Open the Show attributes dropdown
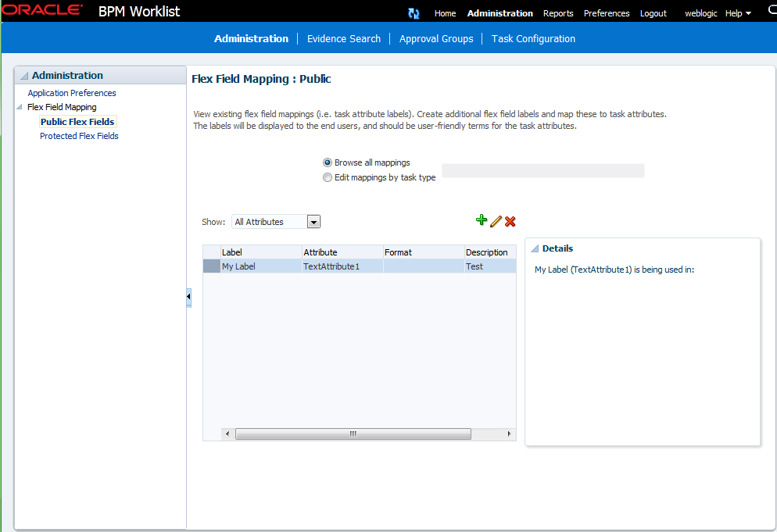 [313, 222]
